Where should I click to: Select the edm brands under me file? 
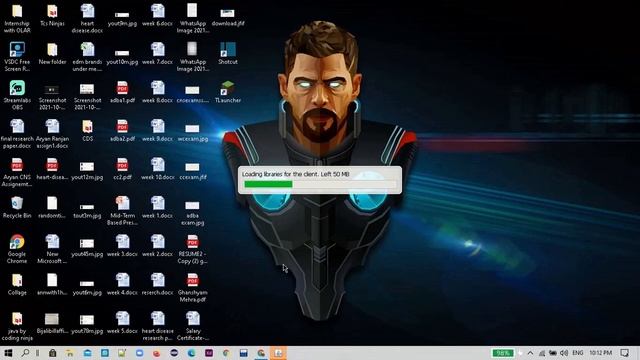point(87,57)
